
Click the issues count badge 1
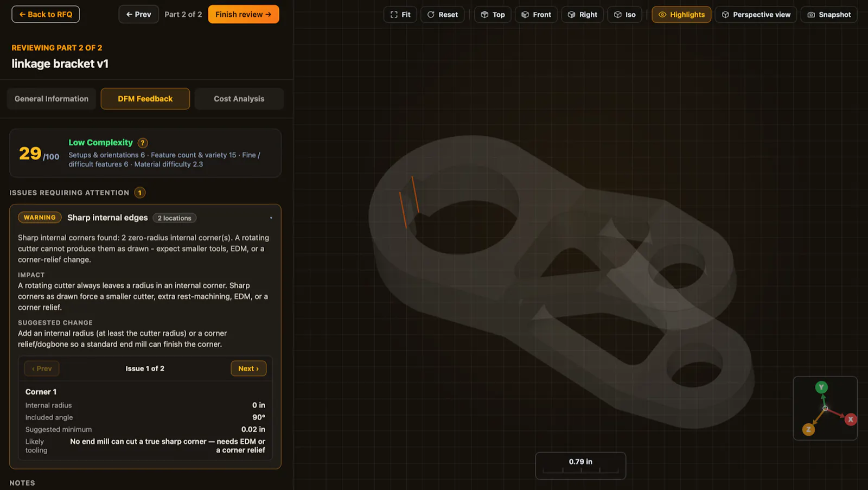coord(140,193)
